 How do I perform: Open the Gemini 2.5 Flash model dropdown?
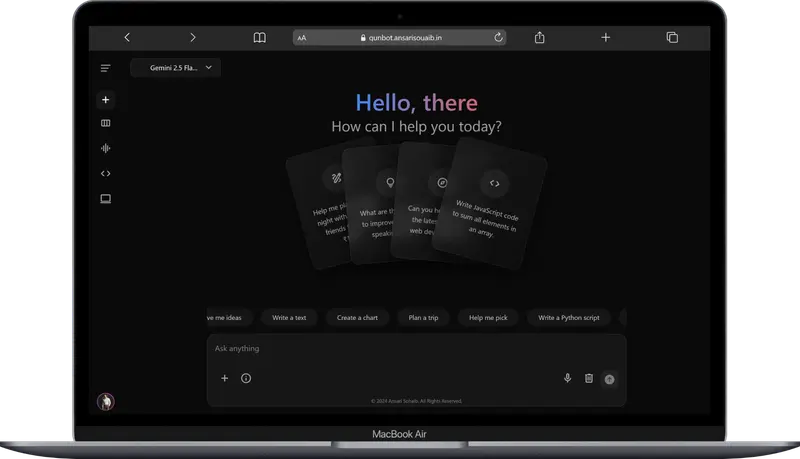pos(176,67)
